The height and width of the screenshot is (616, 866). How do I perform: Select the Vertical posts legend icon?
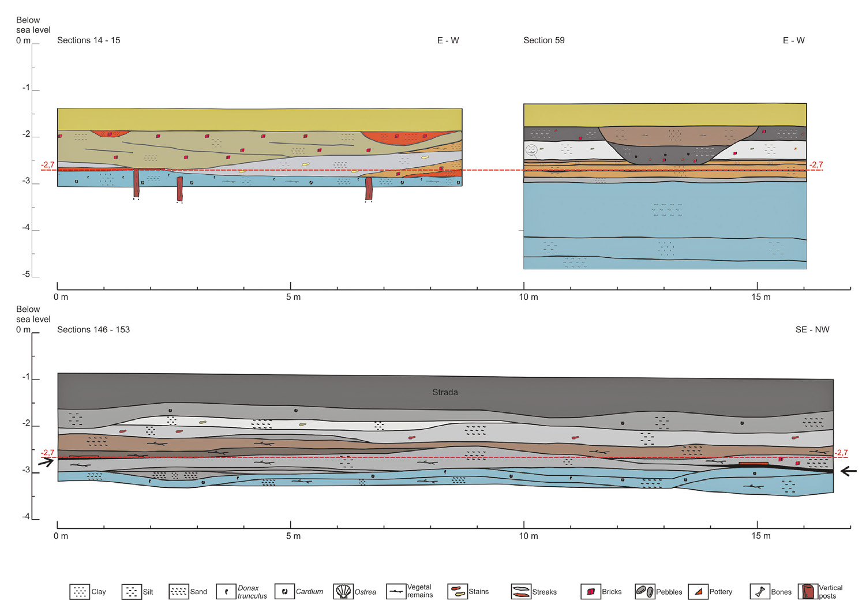pos(808,591)
